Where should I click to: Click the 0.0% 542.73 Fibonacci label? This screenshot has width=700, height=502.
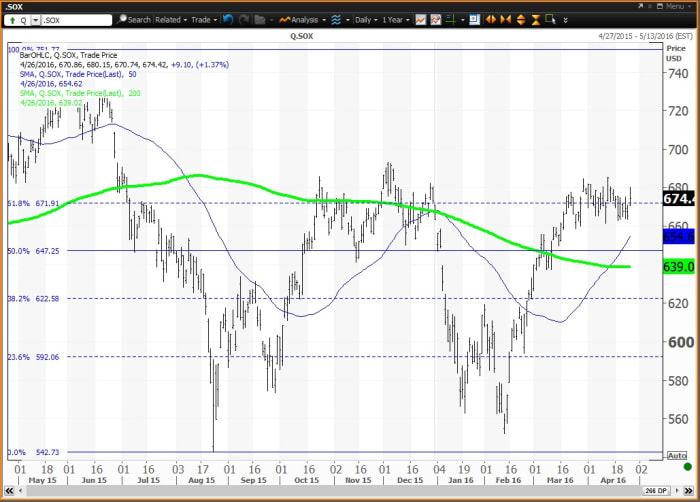click(x=33, y=452)
